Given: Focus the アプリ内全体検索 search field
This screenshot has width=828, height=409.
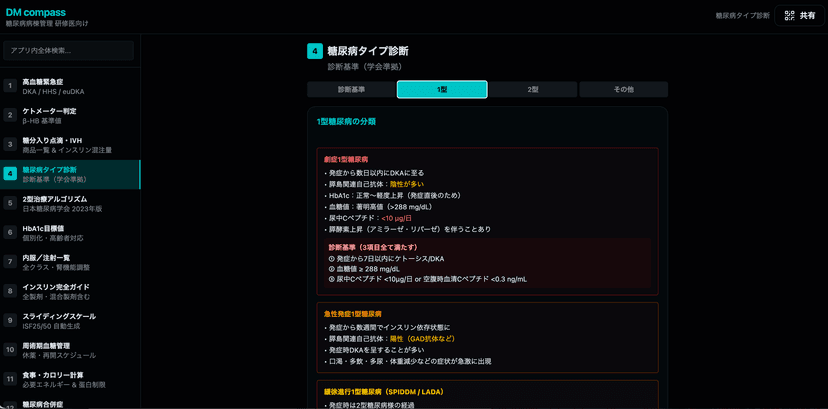Looking at the screenshot, I should coord(69,51).
